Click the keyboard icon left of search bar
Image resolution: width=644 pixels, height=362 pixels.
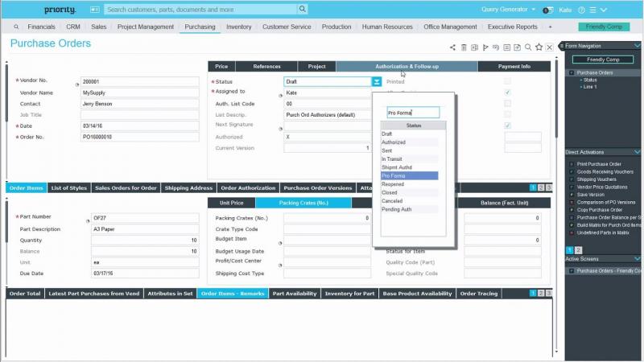click(x=94, y=10)
